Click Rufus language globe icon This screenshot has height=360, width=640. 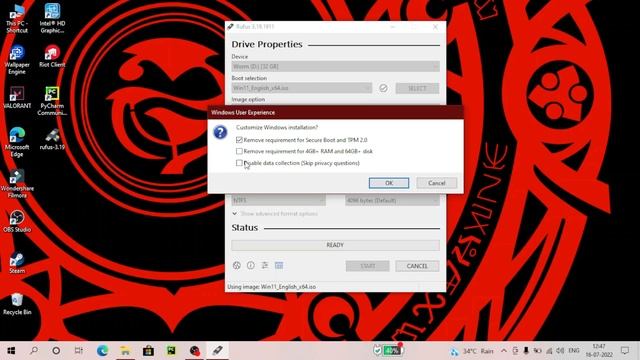point(236,265)
